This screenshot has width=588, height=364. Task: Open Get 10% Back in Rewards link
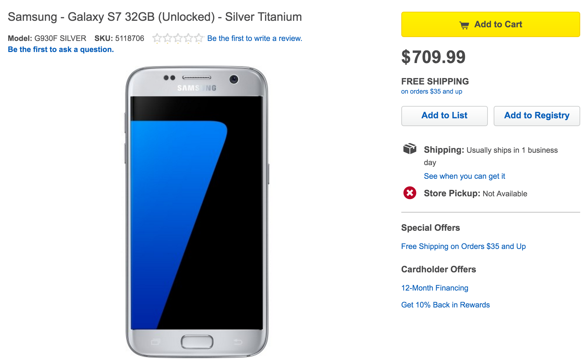(446, 305)
